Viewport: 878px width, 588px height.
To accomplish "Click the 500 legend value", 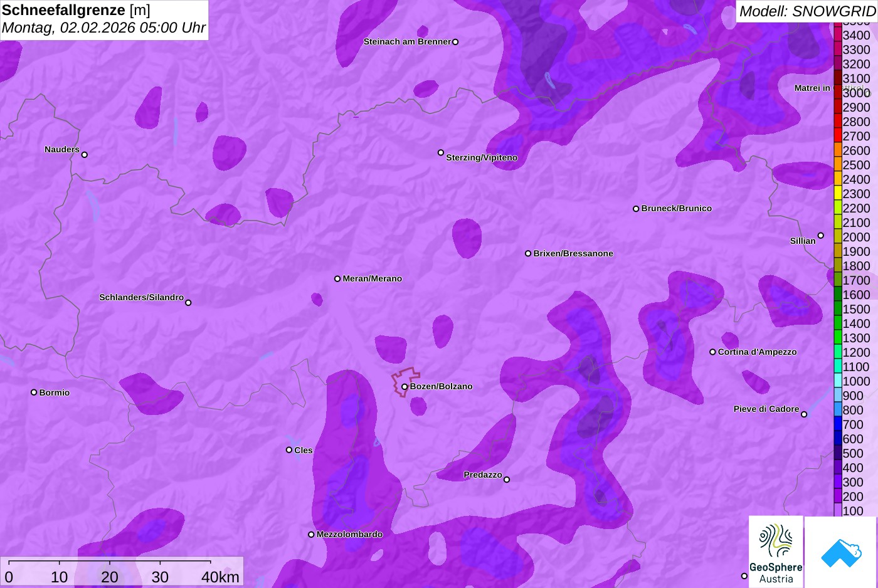I will point(853,453).
